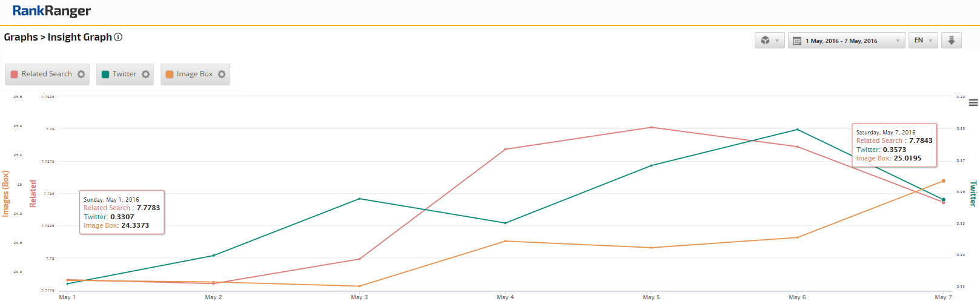This screenshot has width=980, height=304.
Task: Toggle Twitter series on the graph
Action: click(x=124, y=74)
